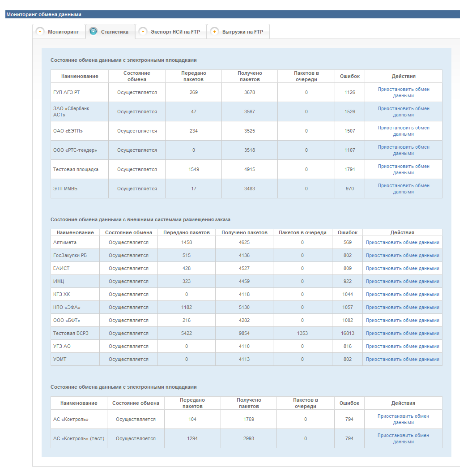Select the ГосЗакупки РБ name cell
472x476 pixels.
[75, 256]
